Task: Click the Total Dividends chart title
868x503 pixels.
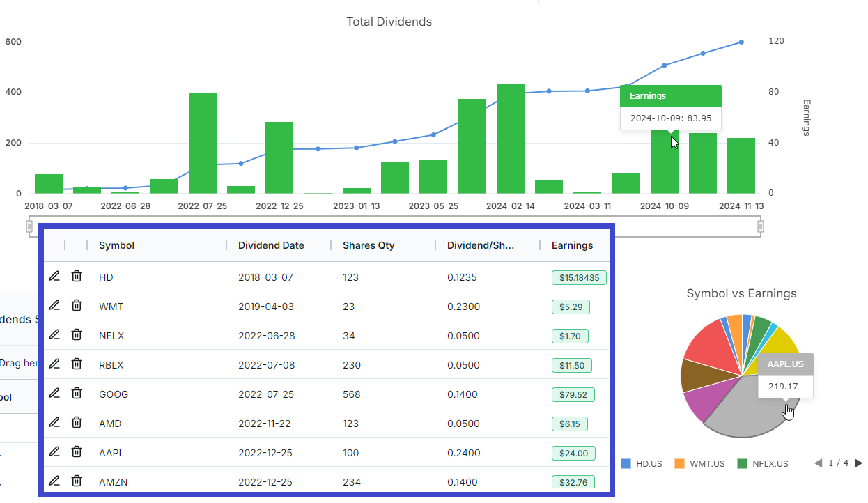Action: [389, 22]
